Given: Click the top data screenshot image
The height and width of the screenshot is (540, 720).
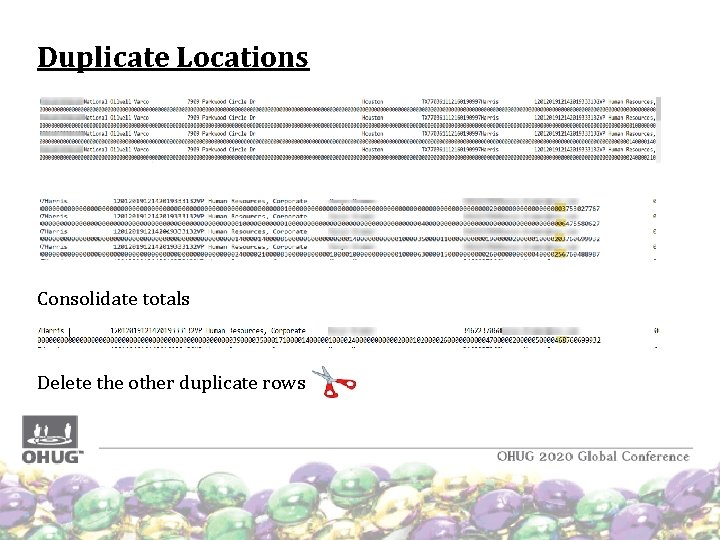Looking at the screenshot, I should pyautogui.click(x=350, y=129).
